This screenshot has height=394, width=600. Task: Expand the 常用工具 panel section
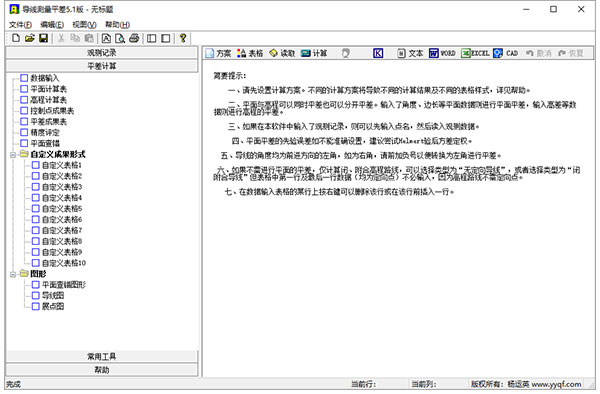pyautogui.click(x=102, y=357)
